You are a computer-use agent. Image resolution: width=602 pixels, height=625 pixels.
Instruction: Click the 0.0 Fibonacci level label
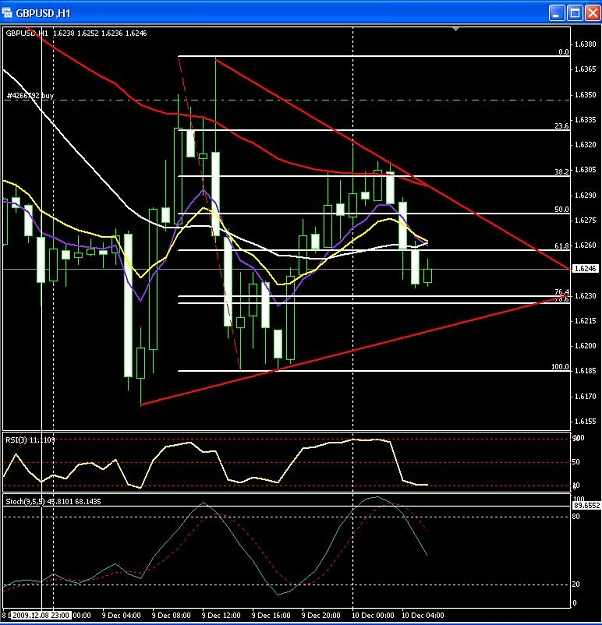tap(563, 52)
